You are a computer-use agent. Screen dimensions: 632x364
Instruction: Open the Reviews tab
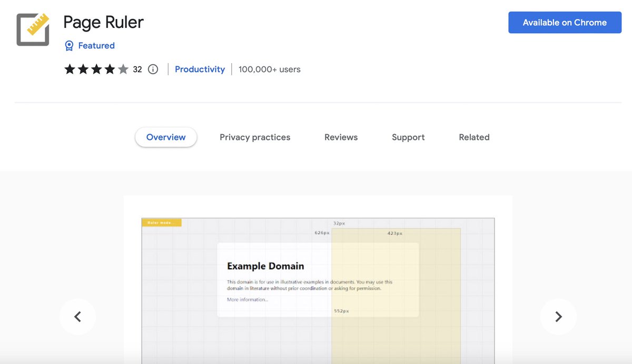[x=341, y=137]
